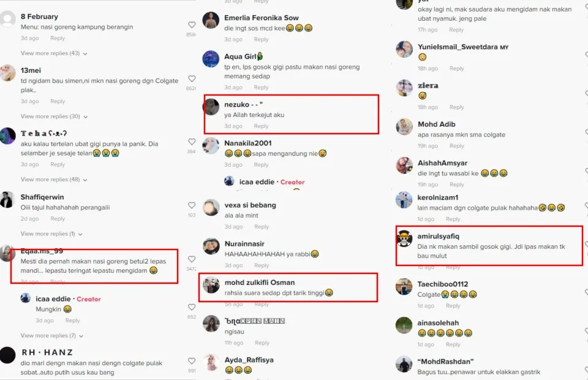Open Taechiboo0112's avatar picture
This screenshot has width=588, height=380.
(404, 287)
